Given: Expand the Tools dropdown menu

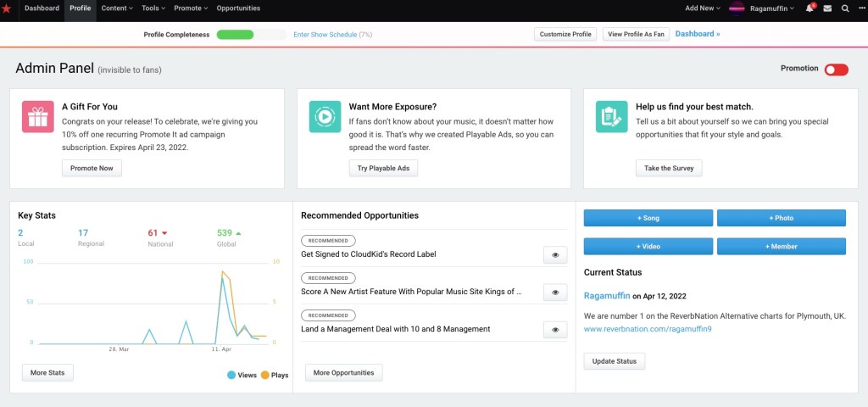Looking at the screenshot, I should point(153,8).
